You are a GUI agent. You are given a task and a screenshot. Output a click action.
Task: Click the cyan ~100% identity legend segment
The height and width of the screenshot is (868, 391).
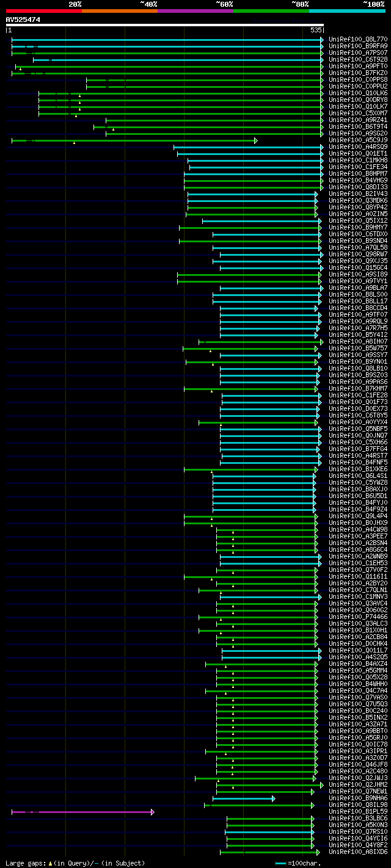click(346, 10)
